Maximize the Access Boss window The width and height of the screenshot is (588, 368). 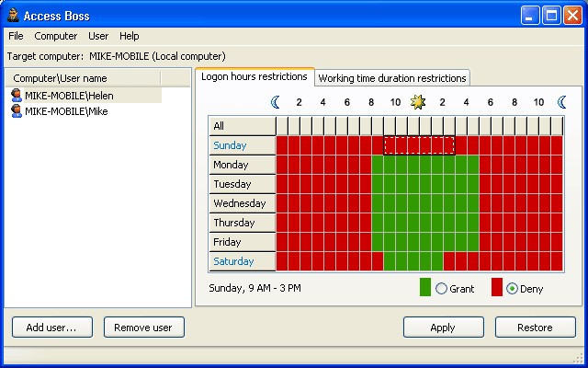pos(551,16)
